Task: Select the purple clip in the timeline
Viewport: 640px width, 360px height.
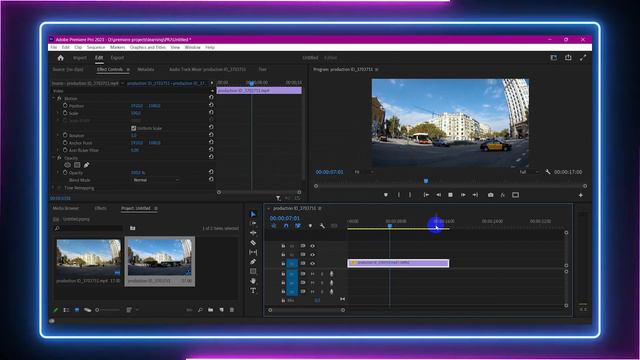Action: (398, 263)
